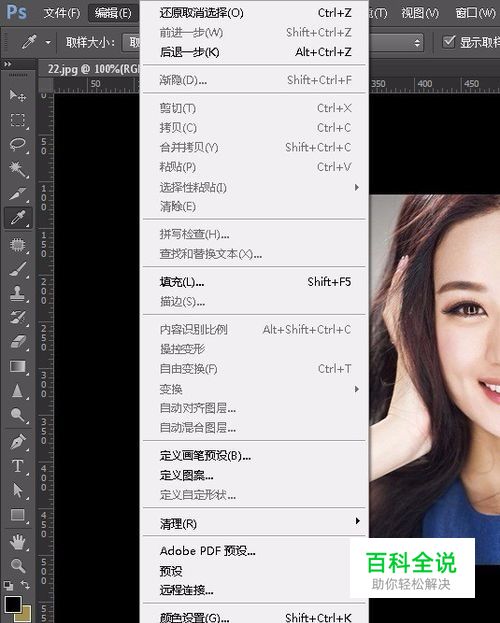Close the 编辑(E) menu

coord(113,13)
